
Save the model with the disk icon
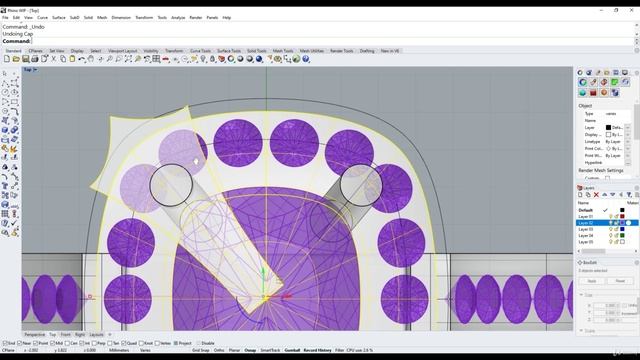click(x=25, y=59)
